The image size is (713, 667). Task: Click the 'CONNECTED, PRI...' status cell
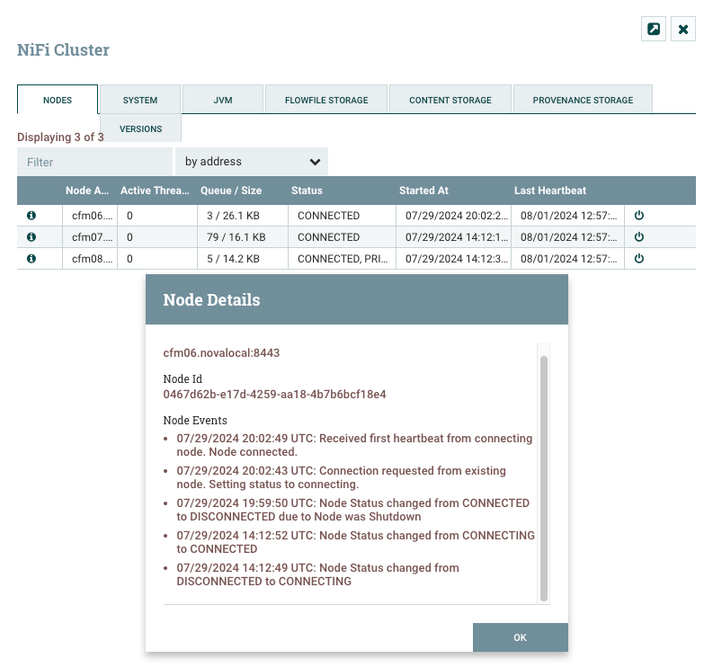[x=342, y=258]
